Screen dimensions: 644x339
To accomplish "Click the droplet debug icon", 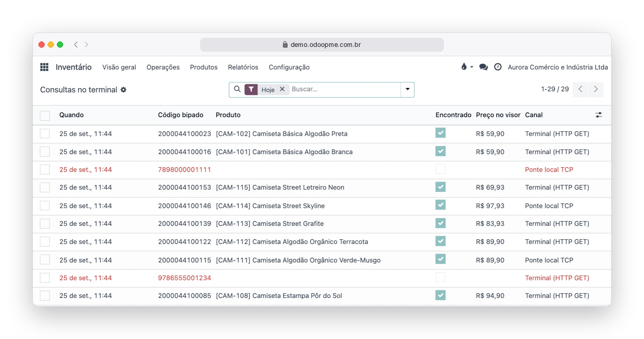I will click(x=464, y=67).
